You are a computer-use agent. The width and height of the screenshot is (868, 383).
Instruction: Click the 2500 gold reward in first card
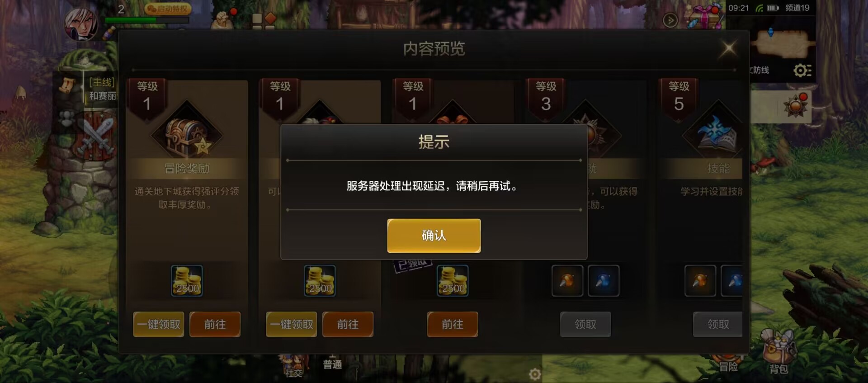[x=187, y=281]
